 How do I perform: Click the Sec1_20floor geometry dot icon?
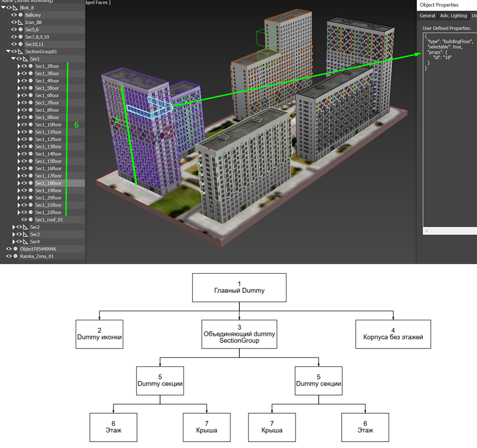pyautogui.click(x=31, y=198)
